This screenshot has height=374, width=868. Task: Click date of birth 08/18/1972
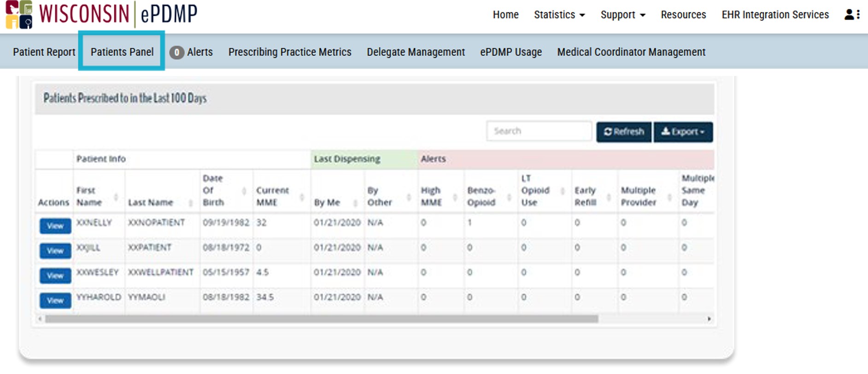(226, 247)
